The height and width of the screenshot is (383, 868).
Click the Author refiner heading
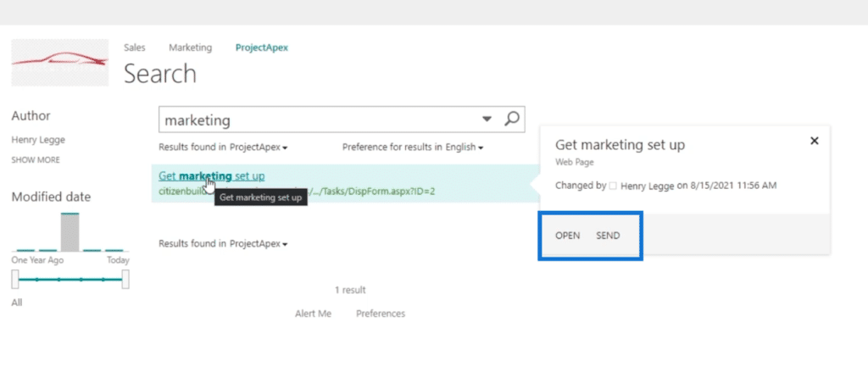pos(31,116)
